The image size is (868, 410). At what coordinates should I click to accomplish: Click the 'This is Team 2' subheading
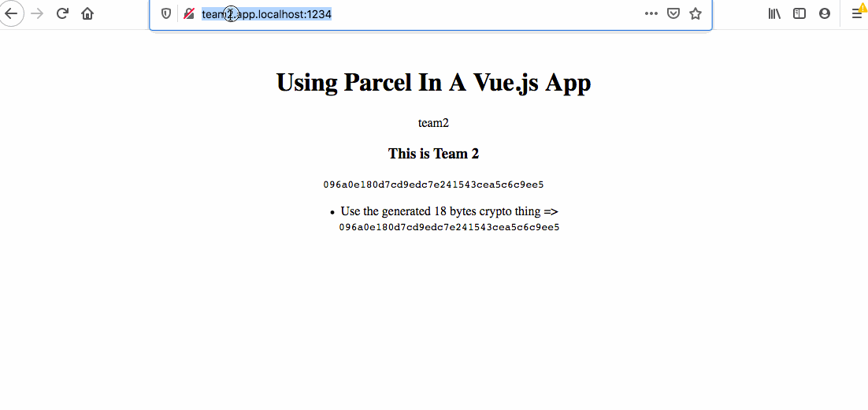tap(433, 154)
